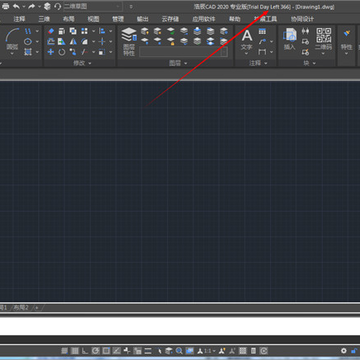Select the mirror triangle tool
Viewport: 360px width, 360px height.
[x=73, y=42]
